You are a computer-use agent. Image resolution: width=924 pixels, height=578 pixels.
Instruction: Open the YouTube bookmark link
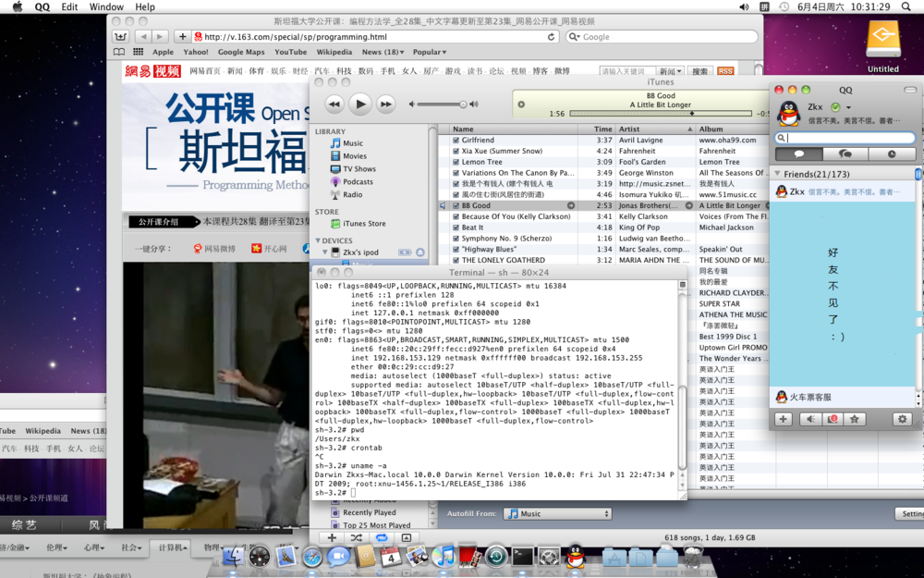tap(290, 52)
